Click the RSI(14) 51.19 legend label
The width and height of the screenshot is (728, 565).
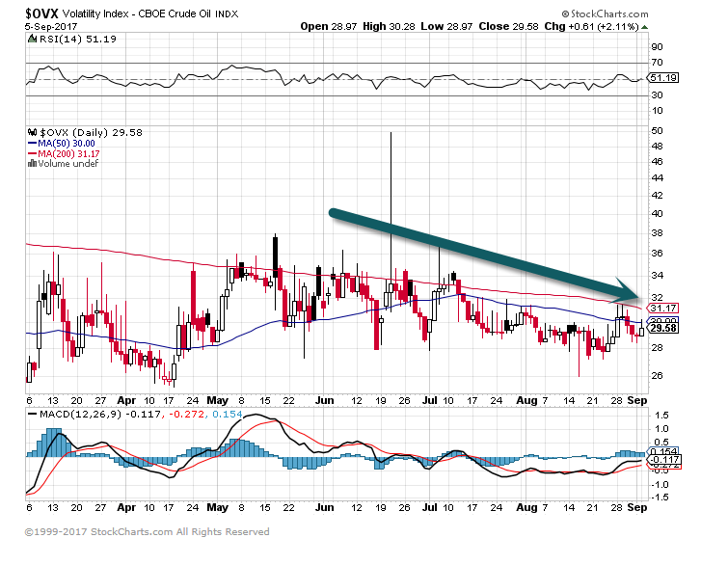[77, 39]
